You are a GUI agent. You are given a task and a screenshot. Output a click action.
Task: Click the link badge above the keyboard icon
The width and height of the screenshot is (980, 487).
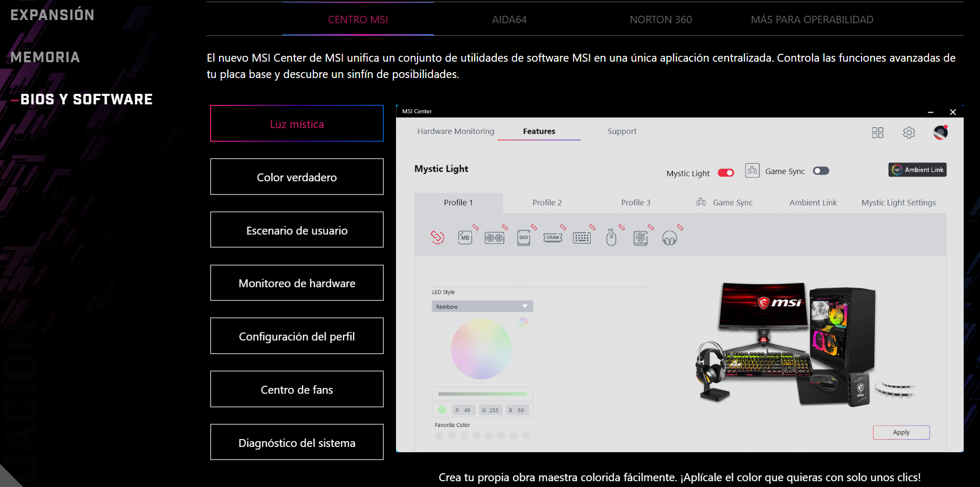[x=592, y=227]
